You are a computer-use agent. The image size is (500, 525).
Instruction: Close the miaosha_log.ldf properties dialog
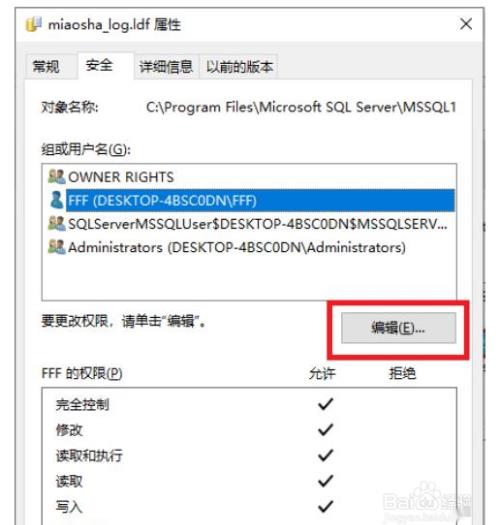466,24
